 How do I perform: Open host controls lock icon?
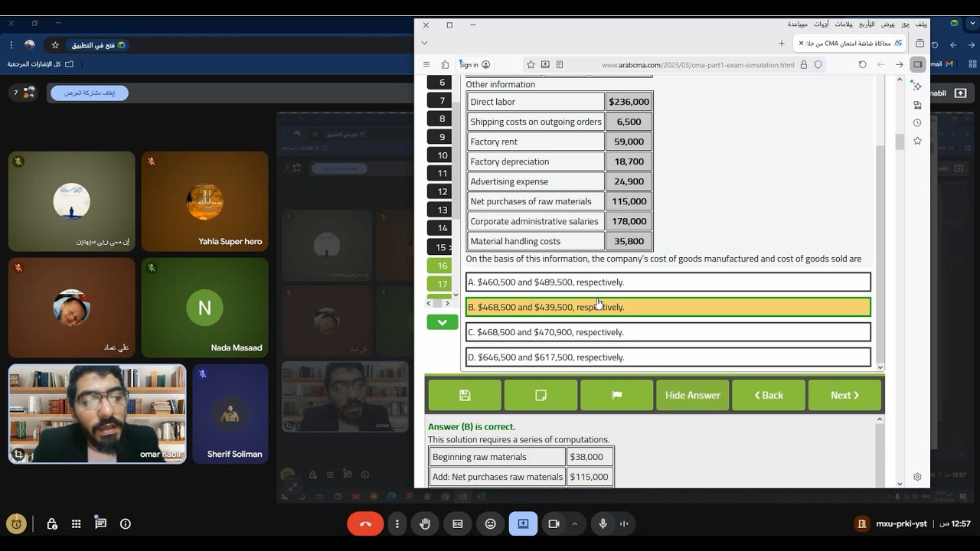[x=52, y=523]
